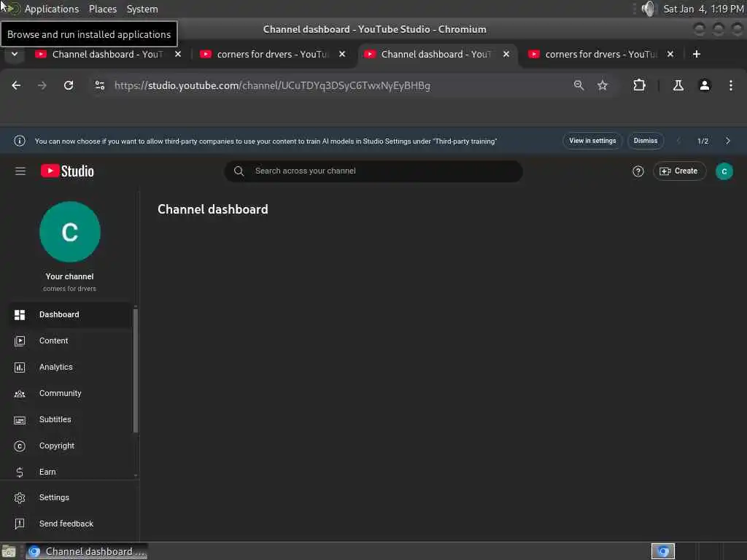Close the first Channel dashboard tab
Screen dimensions: 747x560
(x=178, y=54)
